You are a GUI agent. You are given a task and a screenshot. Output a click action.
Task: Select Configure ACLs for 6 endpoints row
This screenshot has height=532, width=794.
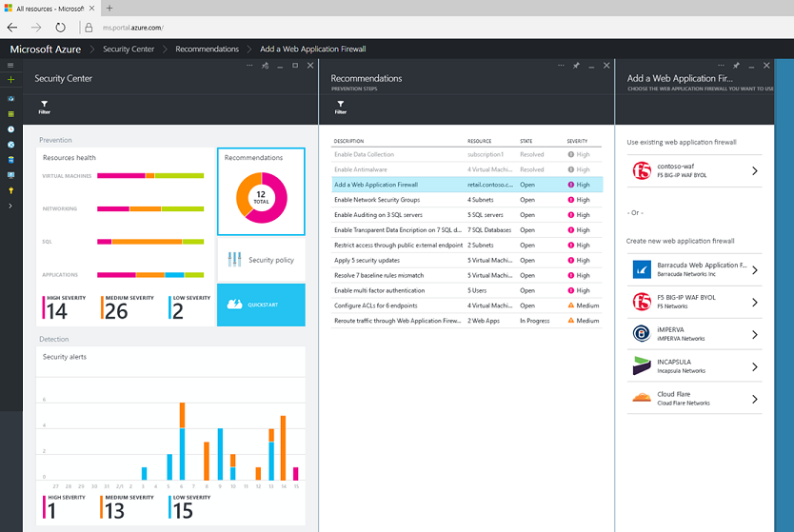[x=466, y=305]
